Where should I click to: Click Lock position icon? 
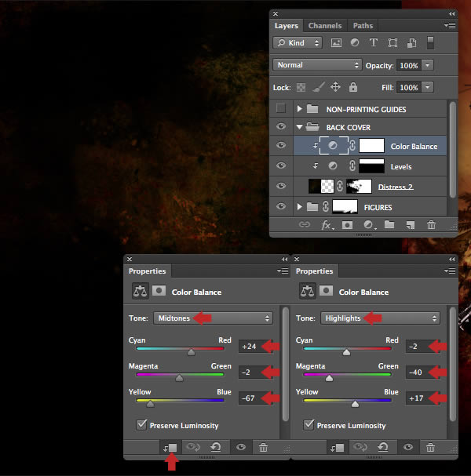335,87
